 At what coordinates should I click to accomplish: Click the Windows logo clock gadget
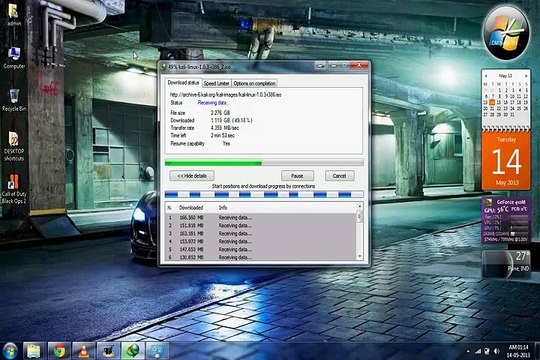click(506, 33)
